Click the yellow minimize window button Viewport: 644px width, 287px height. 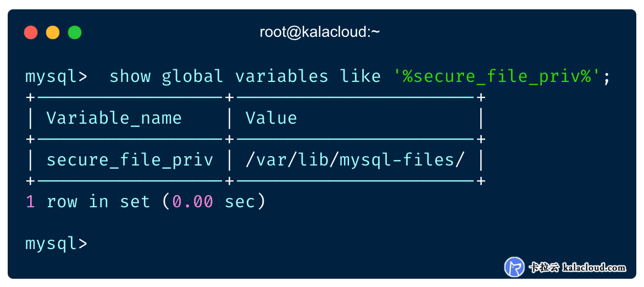click(x=53, y=32)
